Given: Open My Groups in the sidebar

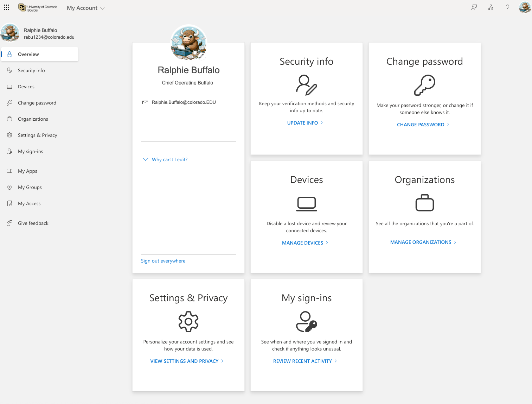Looking at the screenshot, I should coord(30,187).
